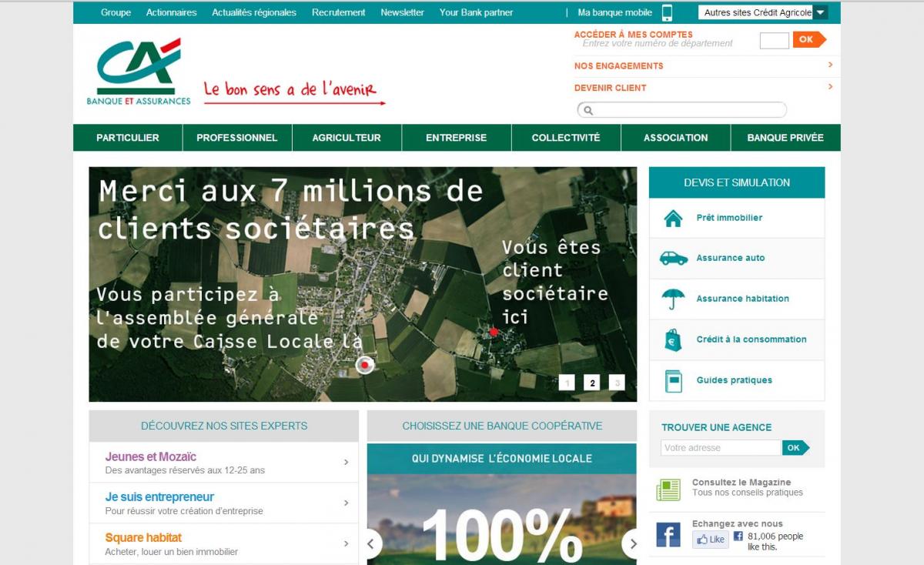The image size is (924, 565).
Task: Click Assurance habitation text link
Action: (743, 299)
